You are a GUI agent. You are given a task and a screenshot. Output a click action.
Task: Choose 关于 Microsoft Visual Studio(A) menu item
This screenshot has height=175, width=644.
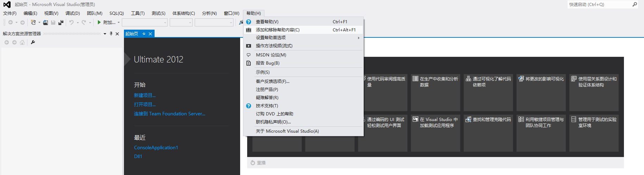tap(303, 131)
